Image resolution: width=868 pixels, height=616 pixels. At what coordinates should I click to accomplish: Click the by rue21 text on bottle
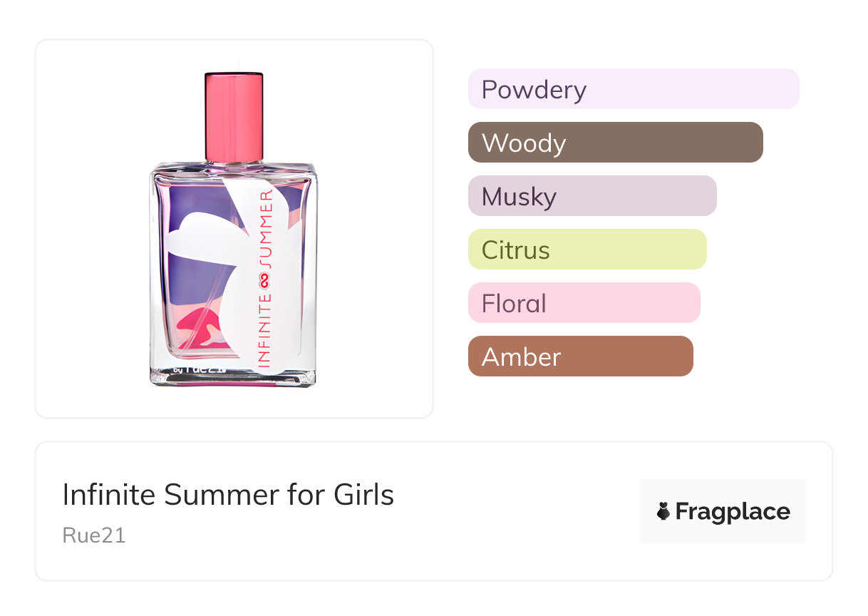click(x=199, y=370)
